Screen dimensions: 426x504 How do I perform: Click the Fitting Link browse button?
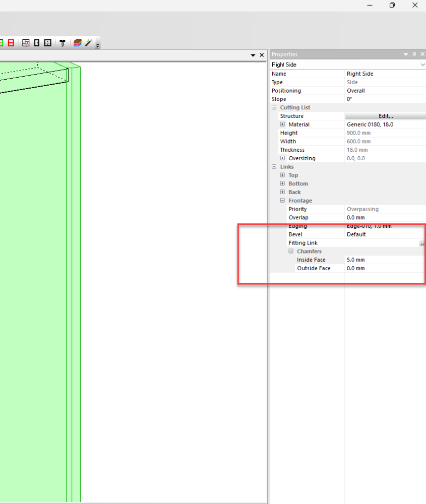(421, 243)
